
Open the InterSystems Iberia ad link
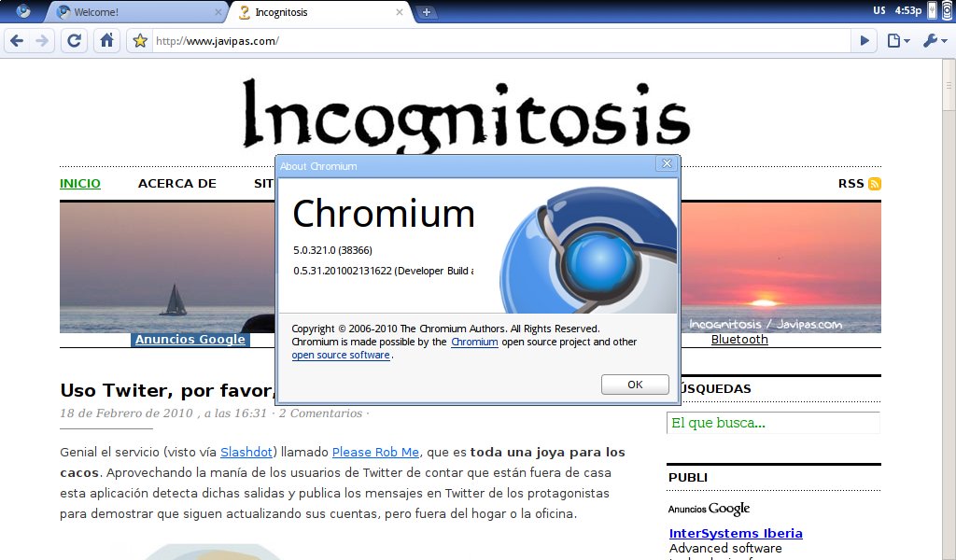tap(736, 533)
